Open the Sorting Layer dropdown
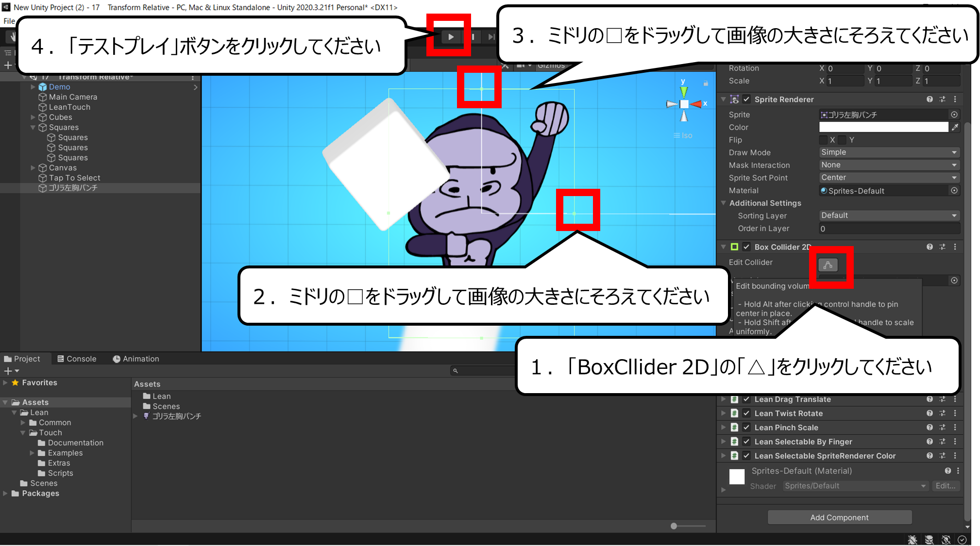 pyautogui.click(x=889, y=215)
